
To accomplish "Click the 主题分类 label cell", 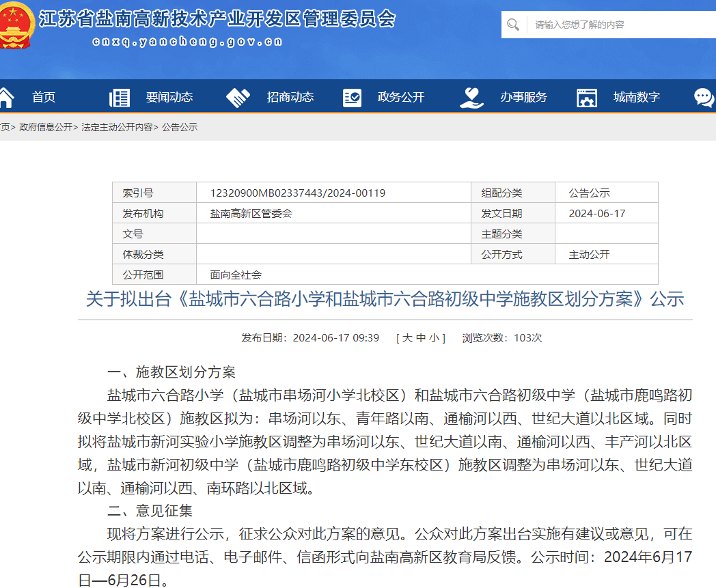I will (x=513, y=234).
